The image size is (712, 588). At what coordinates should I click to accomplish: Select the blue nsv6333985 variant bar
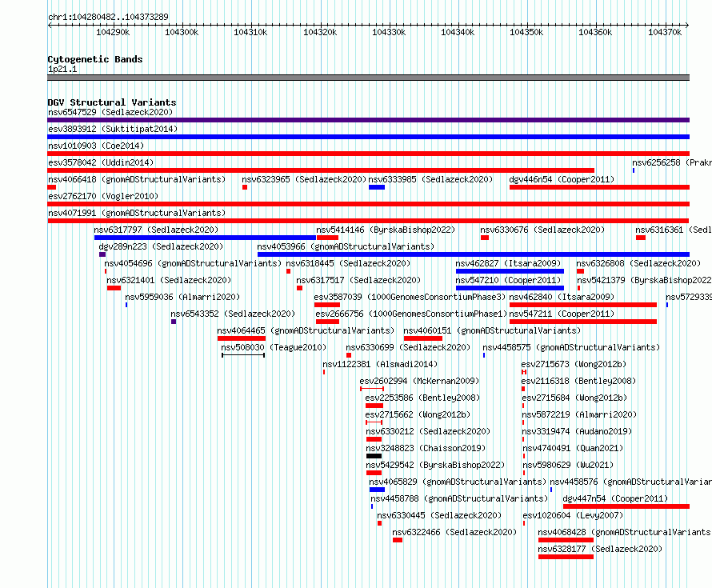pos(377,187)
